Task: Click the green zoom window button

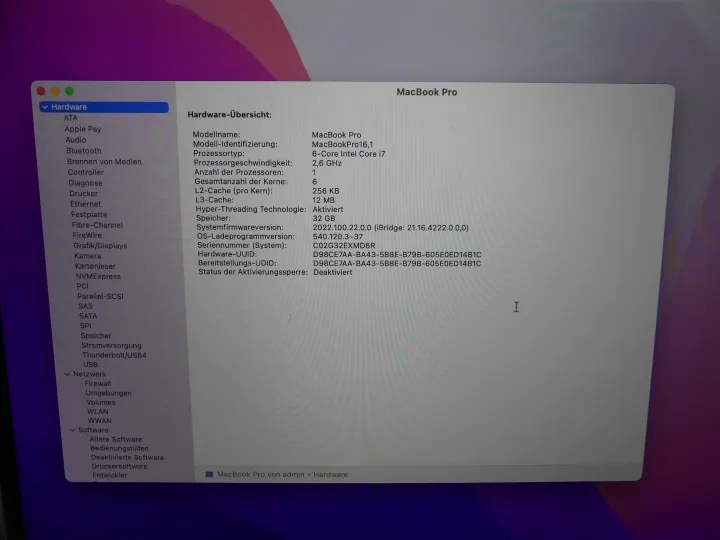Action: [69, 91]
